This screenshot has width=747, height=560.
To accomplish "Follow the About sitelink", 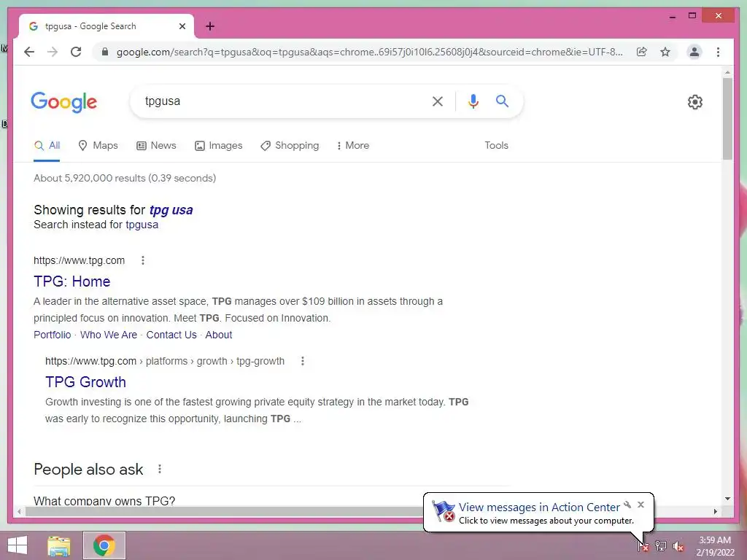I will pyautogui.click(x=219, y=335).
